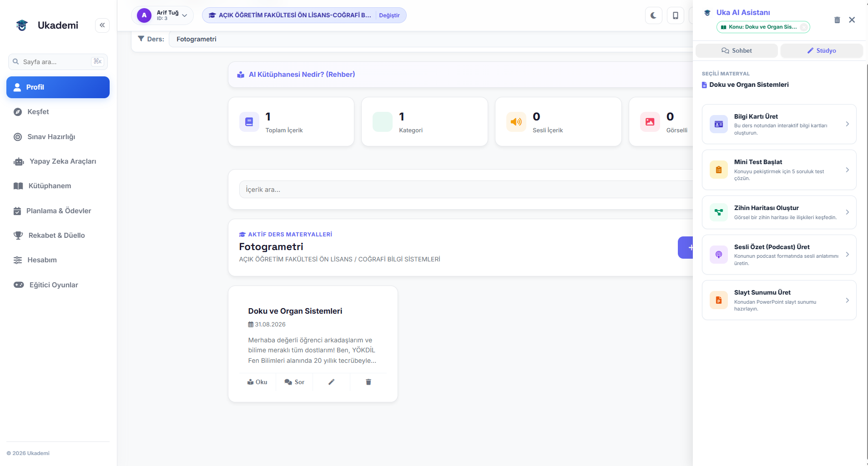
Task: Click Değiştir to change program
Action: pyautogui.click(x=389, y=15)
